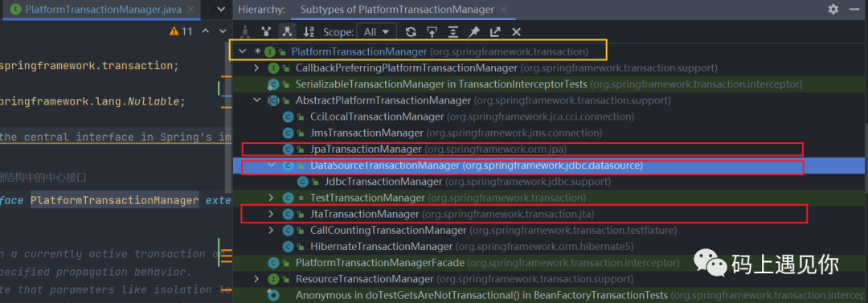Toggle subtypes hierarchy view button
868x303 pixels.
coord(286,32)
